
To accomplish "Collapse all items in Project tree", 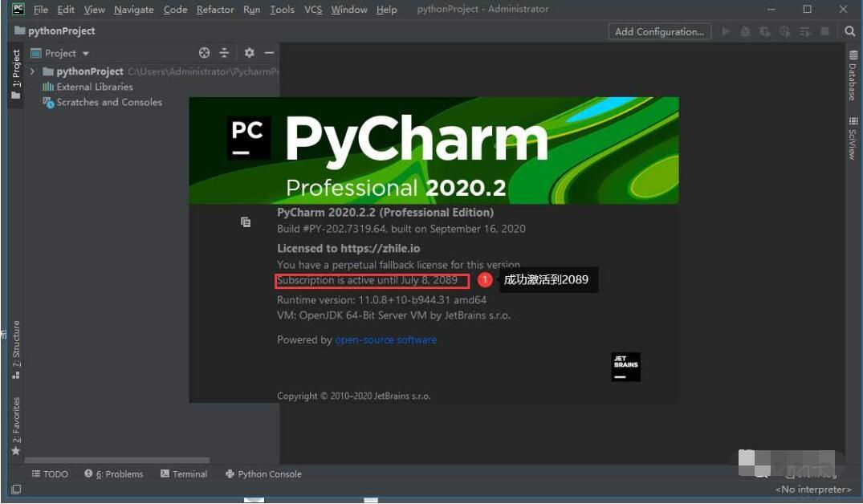I will 225,53.
